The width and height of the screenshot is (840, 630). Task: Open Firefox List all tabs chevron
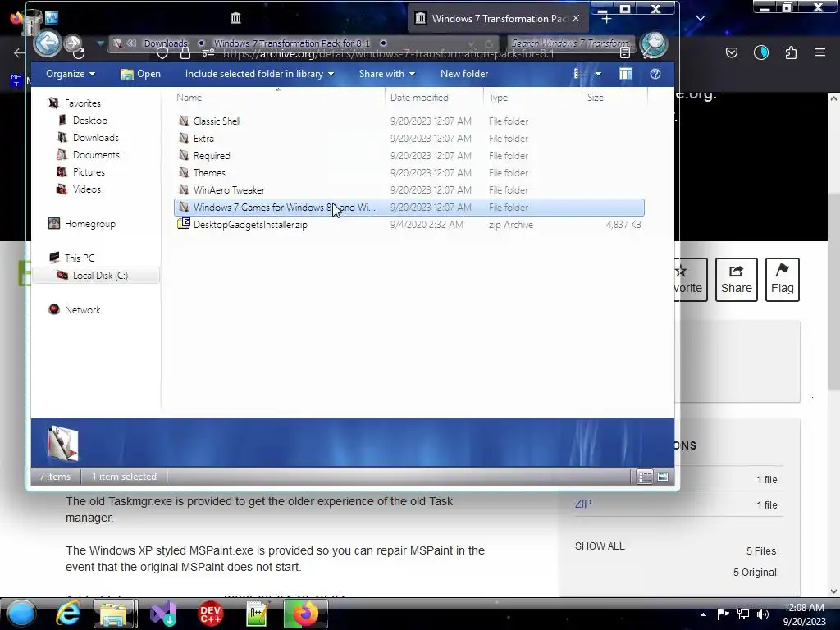point(701,18)
